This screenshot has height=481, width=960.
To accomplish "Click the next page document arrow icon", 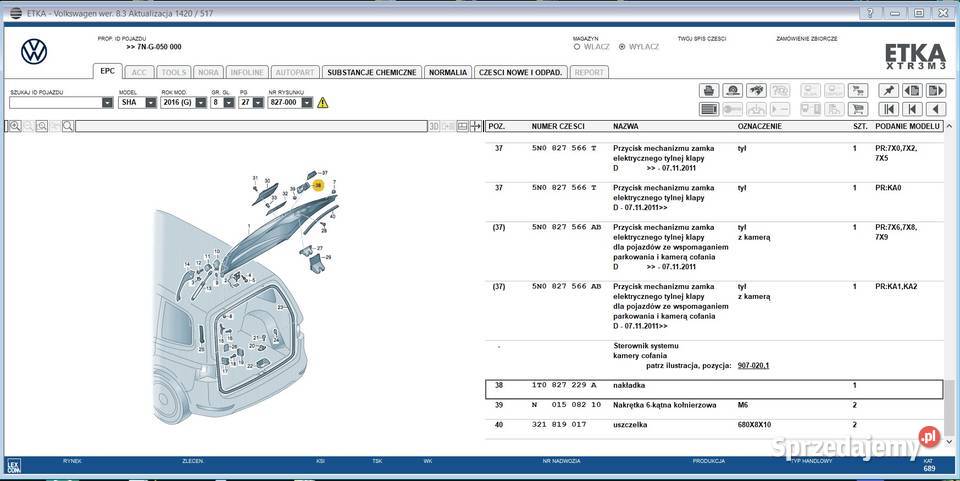I will click(x=936, y=90).
